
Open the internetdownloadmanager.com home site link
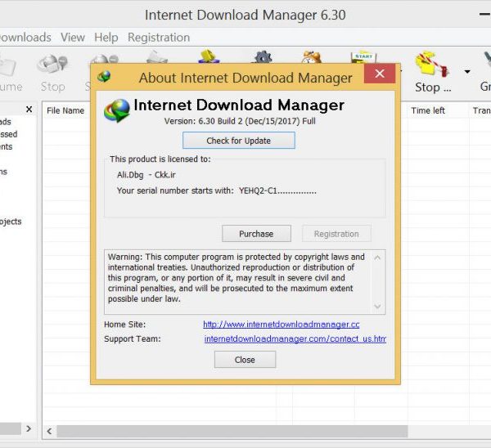(281, 325)
